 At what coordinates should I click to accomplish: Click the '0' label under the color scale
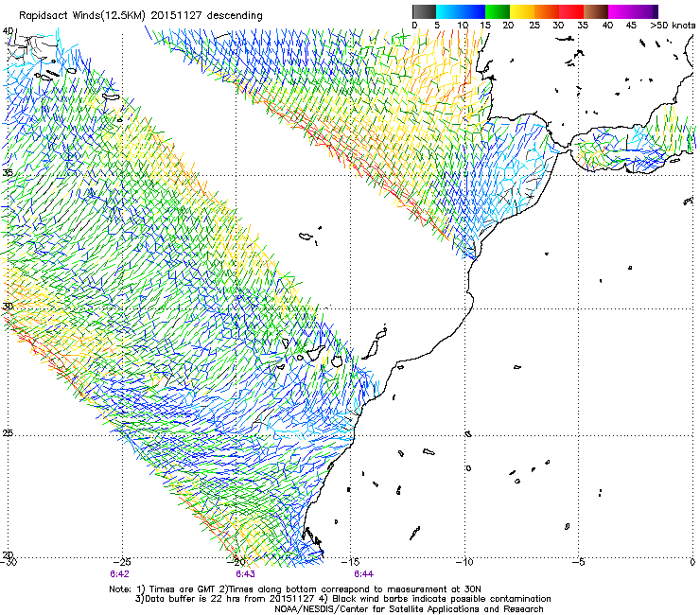click(414, 26)
